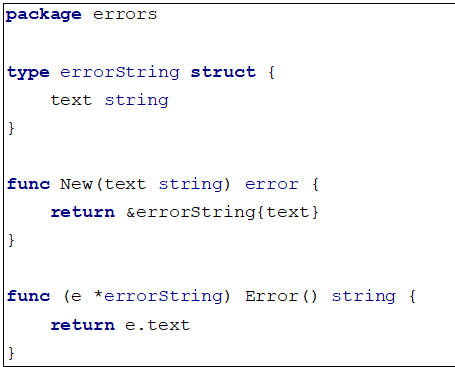
Task: Click the method name 'Error()'
Action: pos(281,296)
